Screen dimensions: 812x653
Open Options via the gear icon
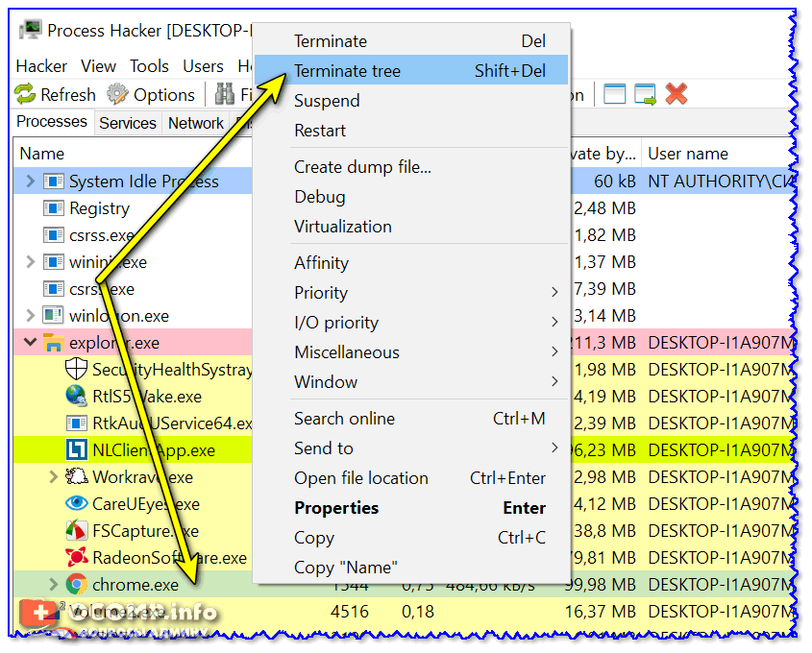pos(117,94)
